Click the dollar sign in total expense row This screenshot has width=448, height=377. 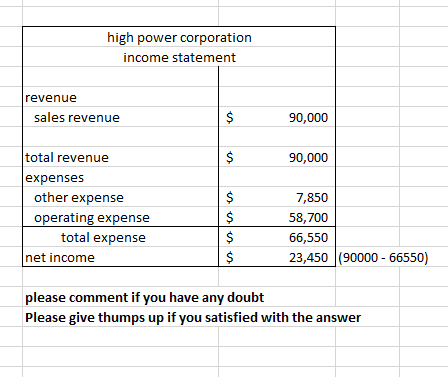pyautogui.click(x=230, y=237)
